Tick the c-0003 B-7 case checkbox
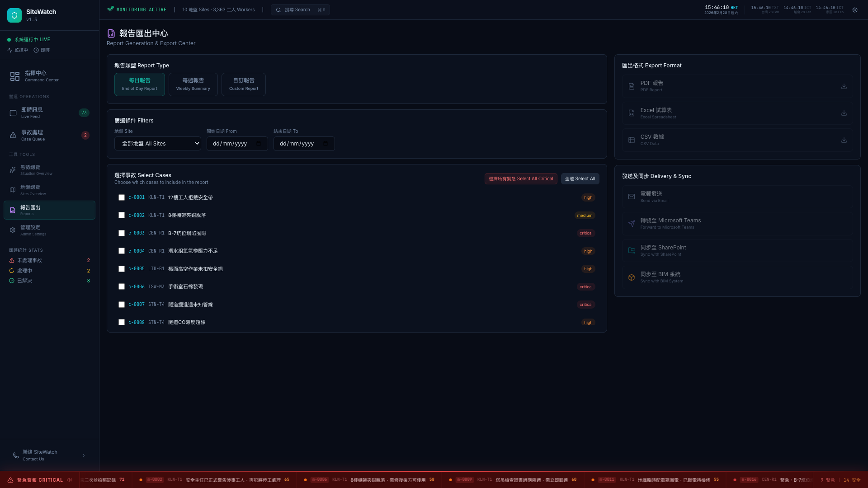 122,233
